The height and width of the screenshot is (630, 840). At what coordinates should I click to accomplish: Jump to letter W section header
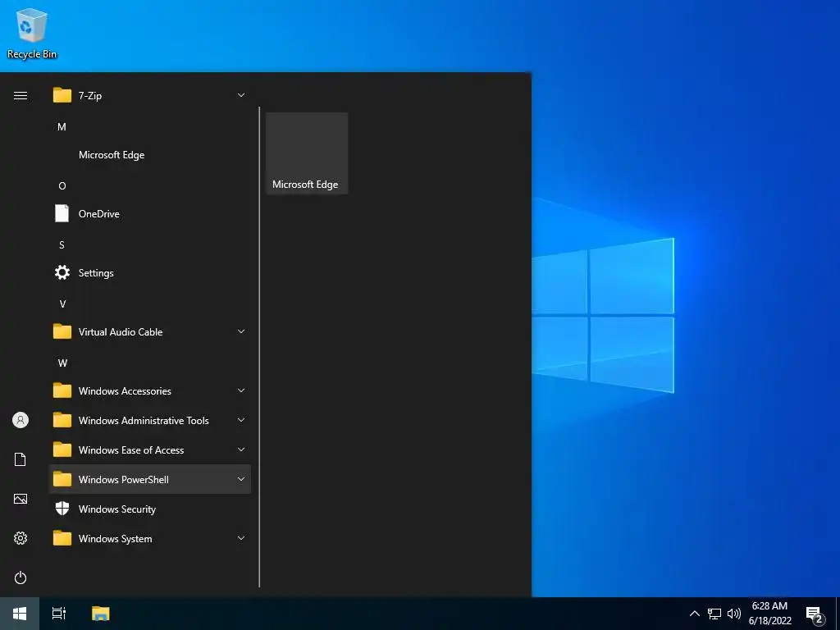pyautogui.click(x=62, y=363)
